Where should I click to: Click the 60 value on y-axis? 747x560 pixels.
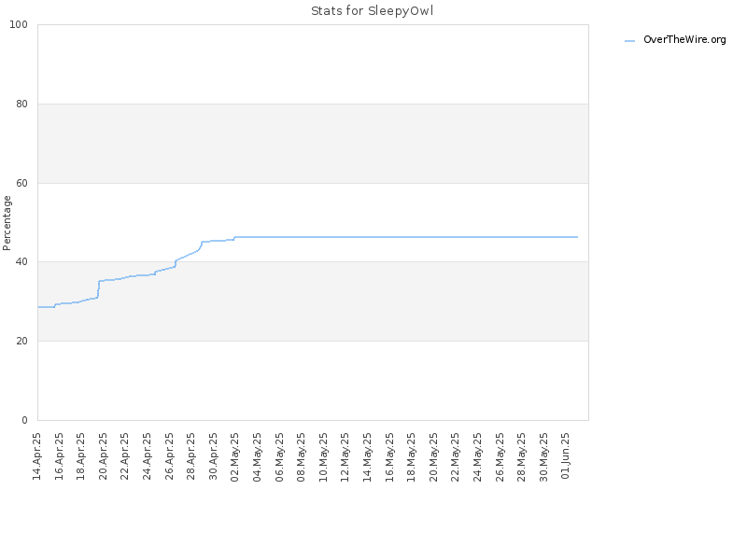point(21,183)
